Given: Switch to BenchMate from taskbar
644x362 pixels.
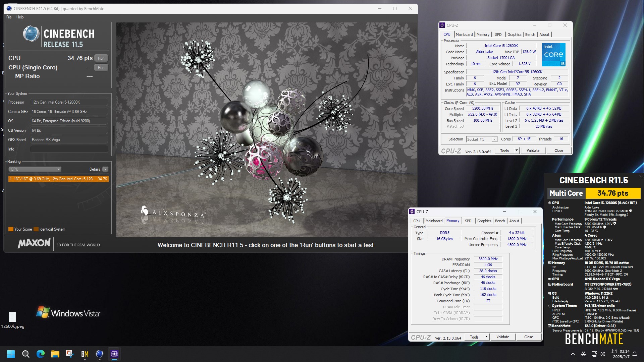Looking at the screenshot, I should (x=85, y=354).
